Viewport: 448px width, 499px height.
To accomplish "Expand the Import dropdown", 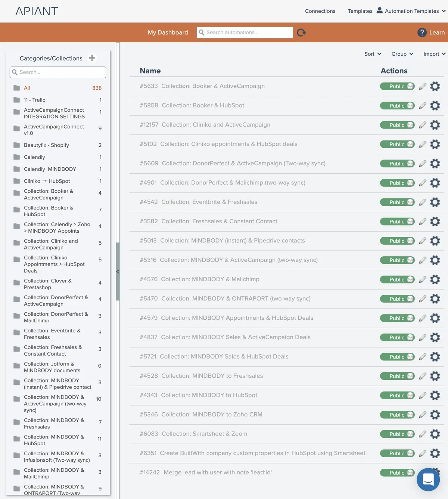I will tap(434, 54).
